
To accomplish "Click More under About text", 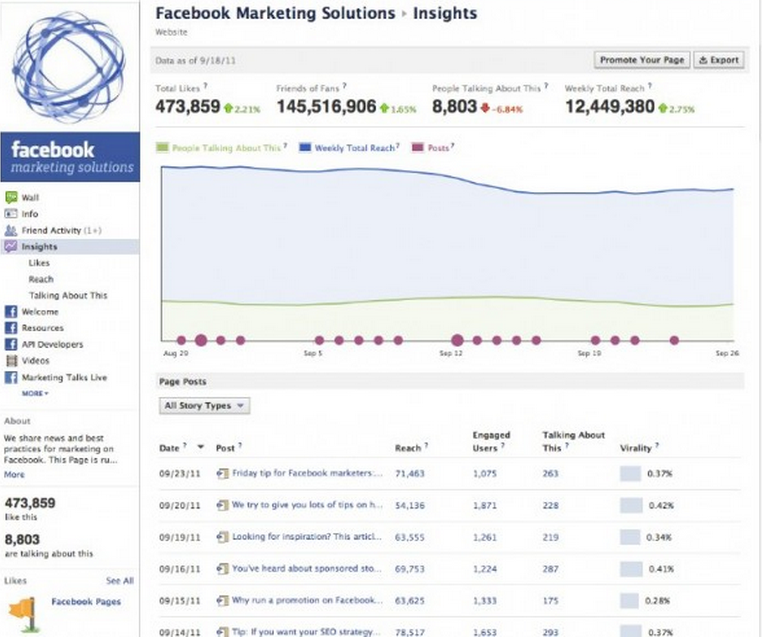I will tap(14, 479).
